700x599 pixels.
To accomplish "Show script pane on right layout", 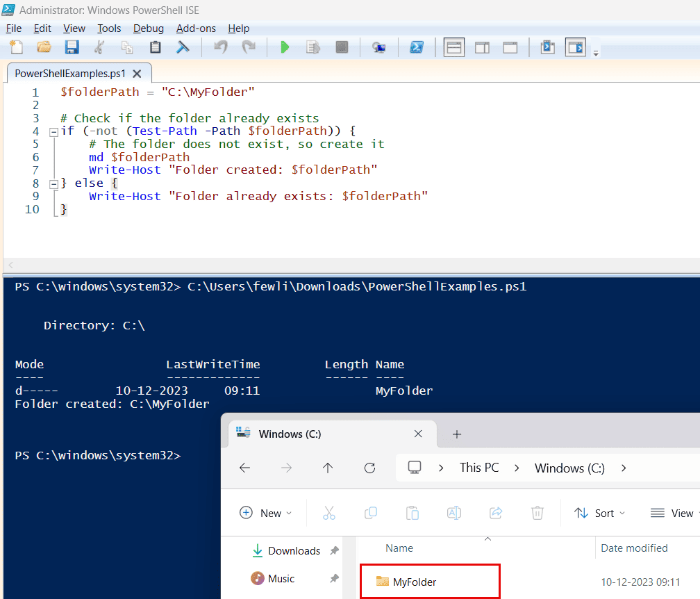I will click(x=482, y=47).
